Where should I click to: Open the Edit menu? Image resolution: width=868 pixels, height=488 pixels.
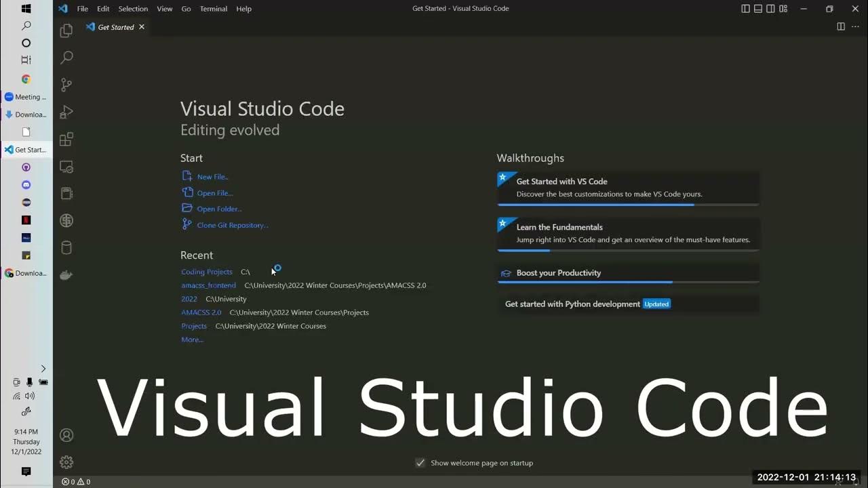(103, 9)
